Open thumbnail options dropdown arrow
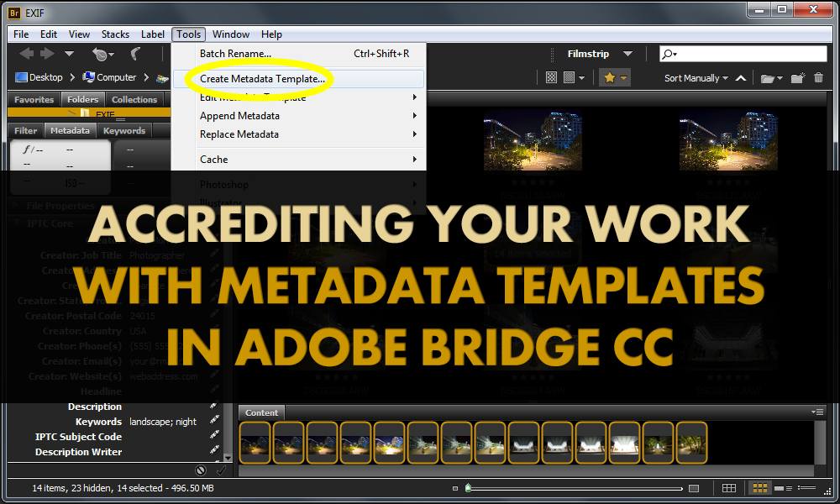This screenshot has height=504, width=840. (582, 78)
